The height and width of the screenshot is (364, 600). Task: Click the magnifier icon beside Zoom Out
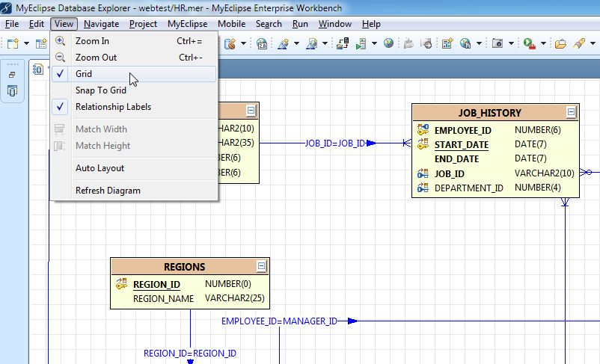pyautogui.click(x=60, y=58)
